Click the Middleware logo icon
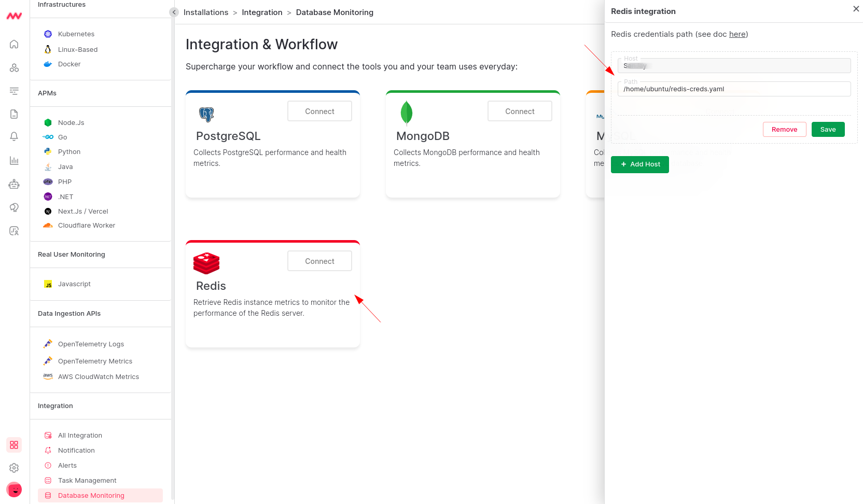The width and height of the screenshot is (863, 504). pyautogui.click(x=14, y=16)
